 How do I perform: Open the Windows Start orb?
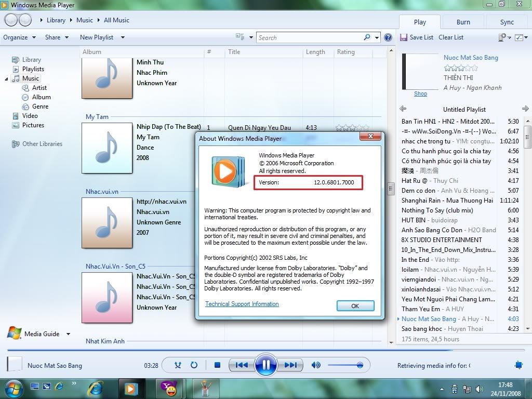13,389
